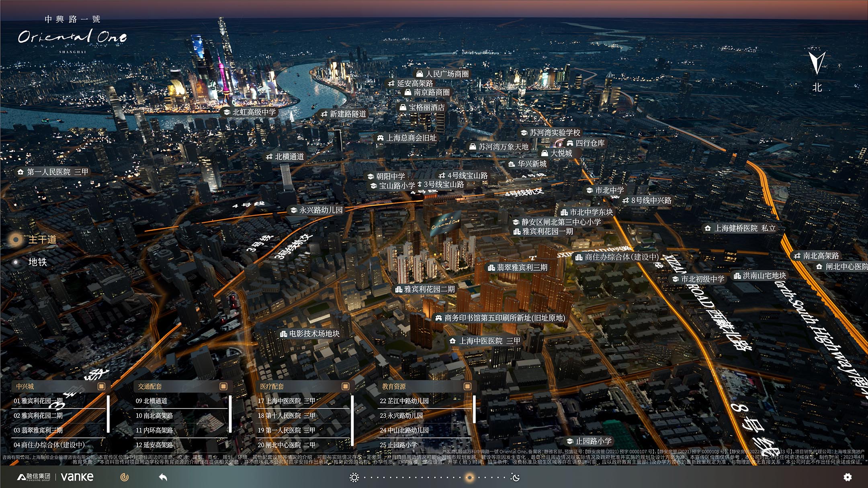
Task: Select 12 延安高架路 list row
Action: pyautogui.click(x=181, y=445)
